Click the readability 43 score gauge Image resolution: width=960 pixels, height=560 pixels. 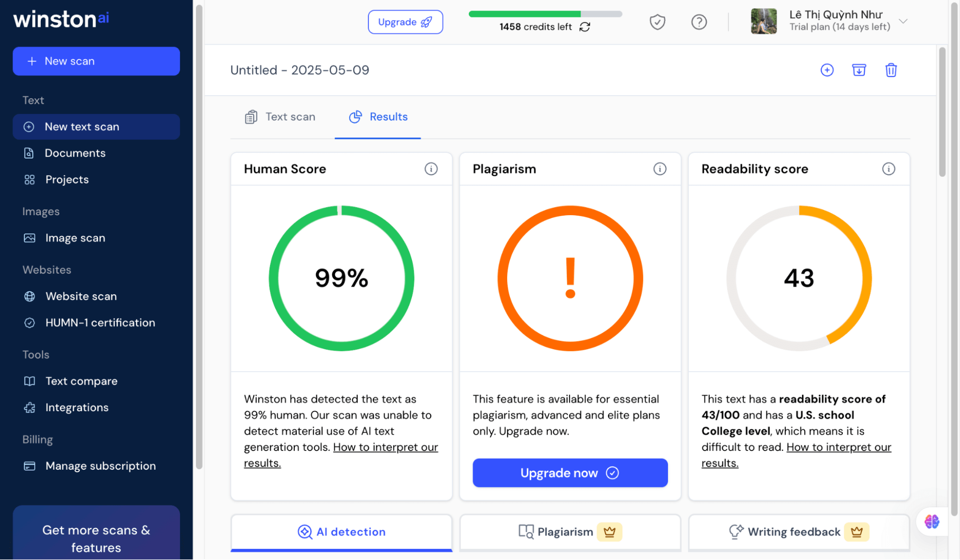point(799,278)
